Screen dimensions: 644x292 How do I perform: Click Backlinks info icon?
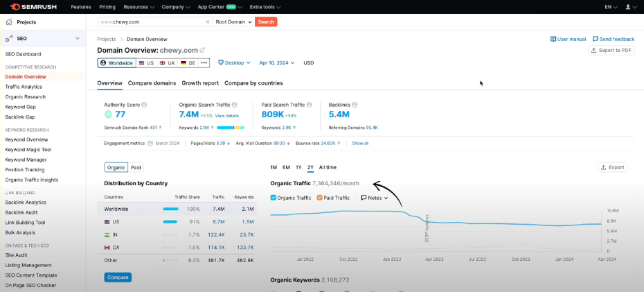click(355, 105)
